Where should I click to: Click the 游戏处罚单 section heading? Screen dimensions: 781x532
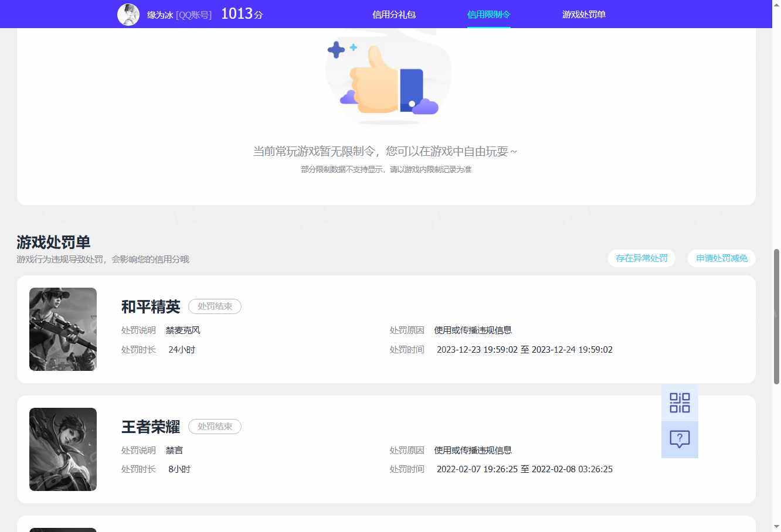click(x=53, y=243)
